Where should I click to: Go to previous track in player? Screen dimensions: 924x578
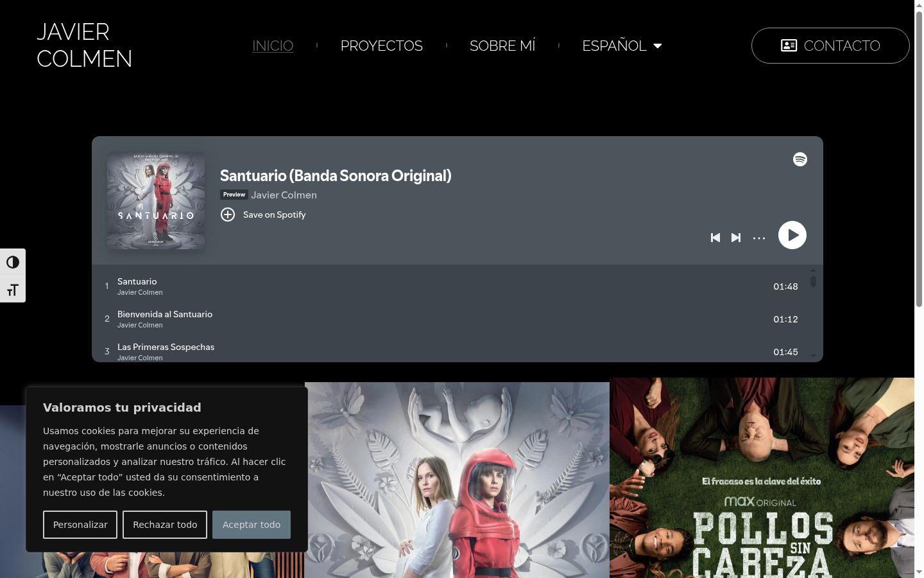click(x=715, y=238)
